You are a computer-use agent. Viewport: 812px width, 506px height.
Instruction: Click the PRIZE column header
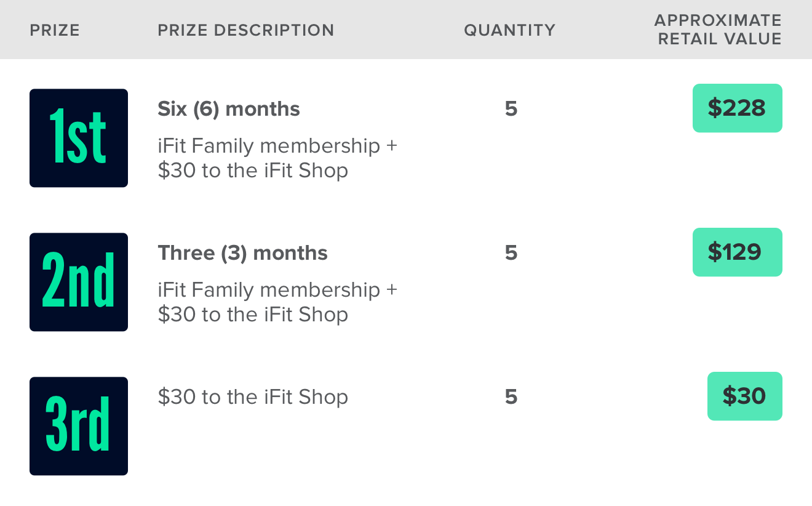55,30
